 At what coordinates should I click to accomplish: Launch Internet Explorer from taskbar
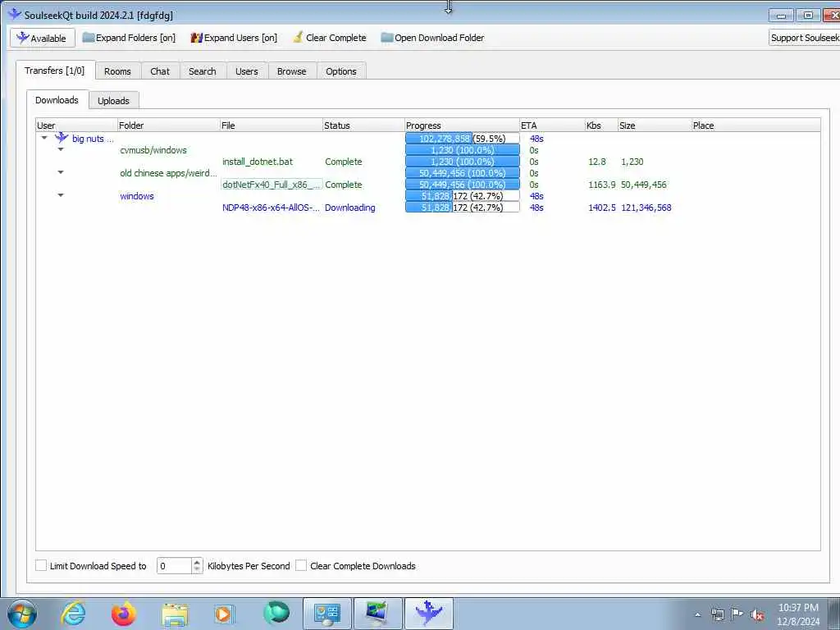click(73, 614)
